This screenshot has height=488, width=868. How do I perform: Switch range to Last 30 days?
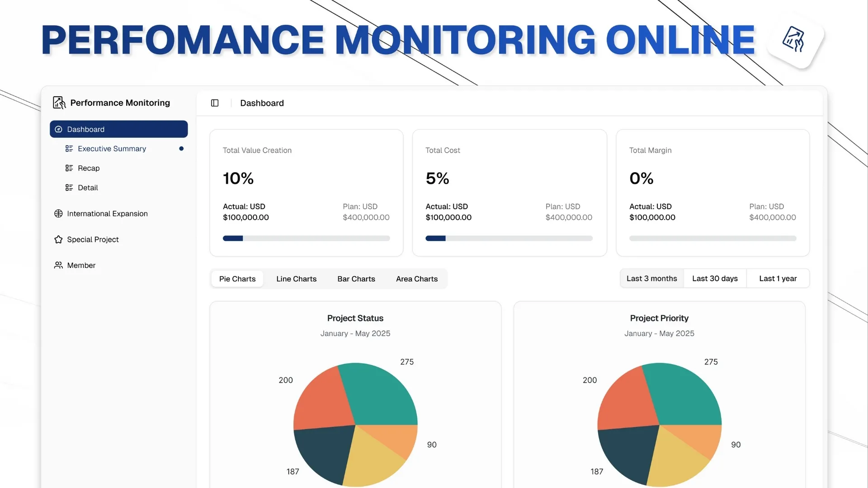(715, 278)
